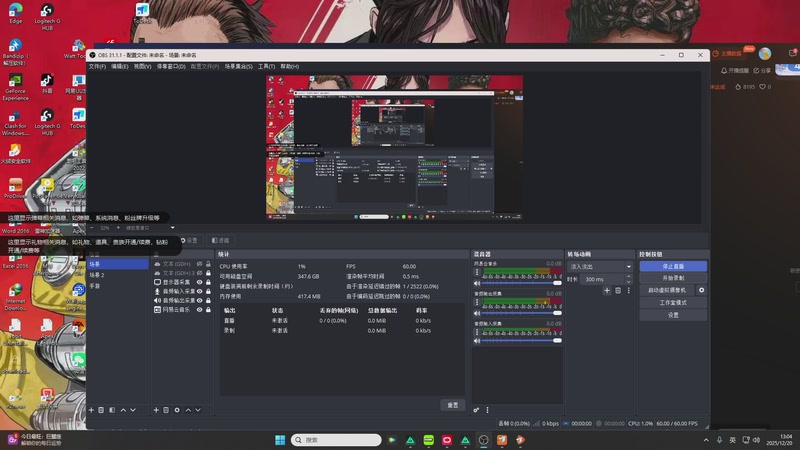The height and width of the screenshot is (450, 800).
Task: Open mixer panel three-dot menu at bottom
Action: click(487, 410)
